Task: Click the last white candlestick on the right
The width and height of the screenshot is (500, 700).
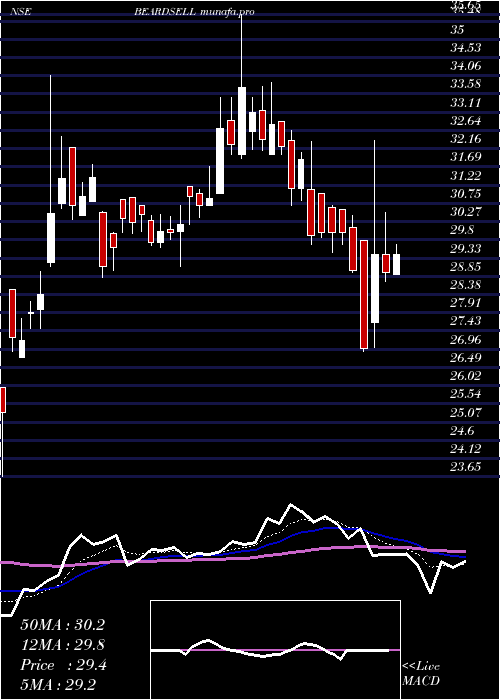Action: [x=396, y=264]
